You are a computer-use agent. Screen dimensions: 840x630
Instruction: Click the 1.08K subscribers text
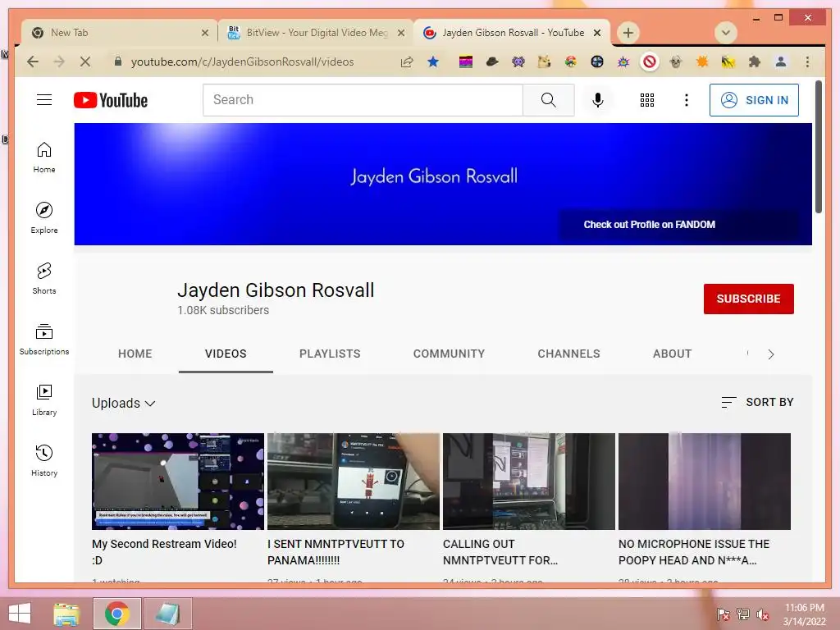pos(223,310)
